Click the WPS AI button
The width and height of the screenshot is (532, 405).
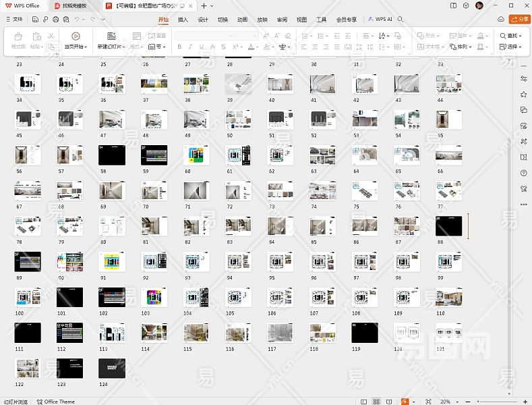380,20
